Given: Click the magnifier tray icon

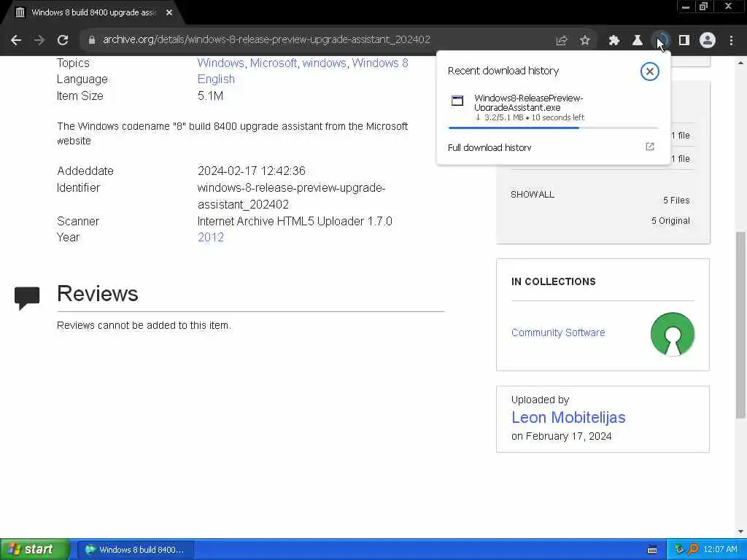Looking at the screenshot, I should click(693, 550).
